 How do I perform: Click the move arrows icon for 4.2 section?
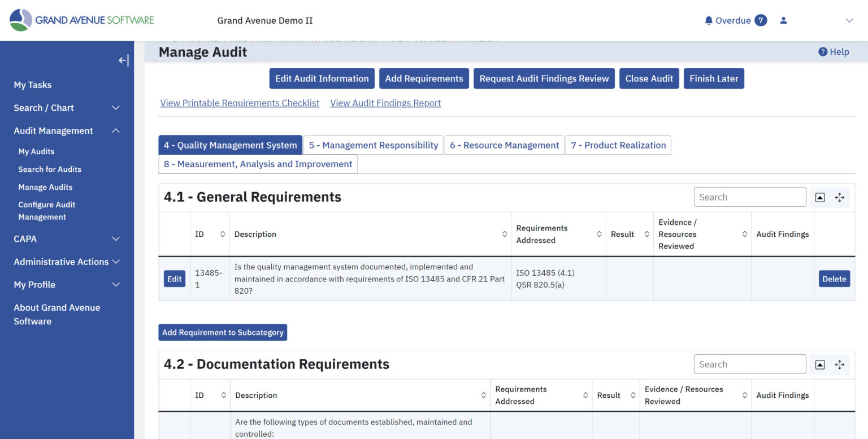840,364
